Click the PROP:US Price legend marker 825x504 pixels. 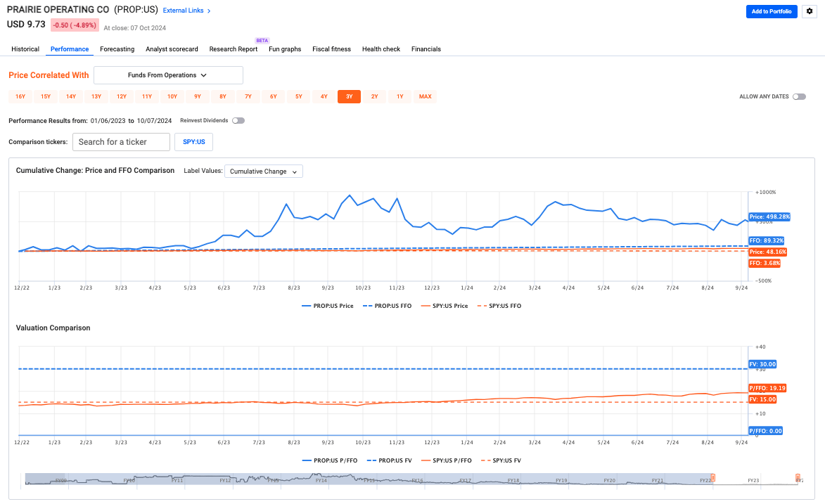307,306
